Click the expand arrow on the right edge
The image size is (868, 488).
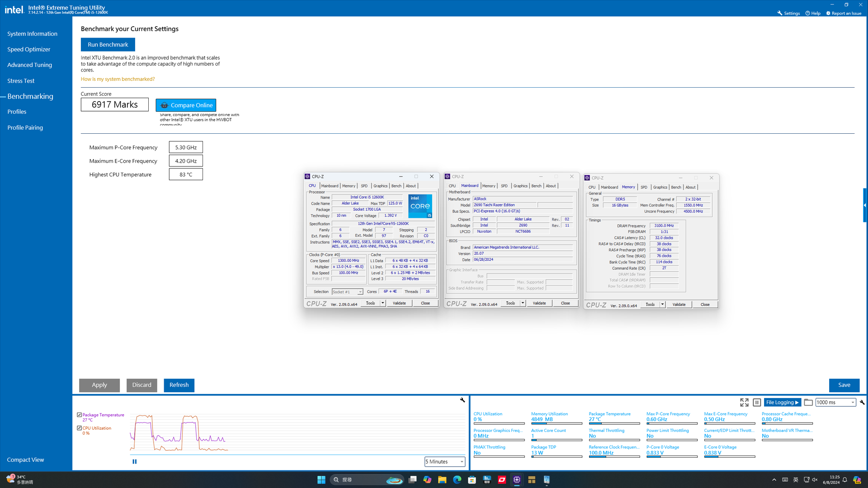(865, 205)
